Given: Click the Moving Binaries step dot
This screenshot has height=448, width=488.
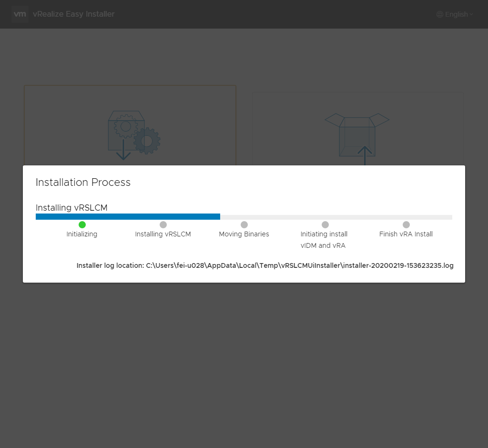Looking at the screenshot, I should (x=244, y=225).
